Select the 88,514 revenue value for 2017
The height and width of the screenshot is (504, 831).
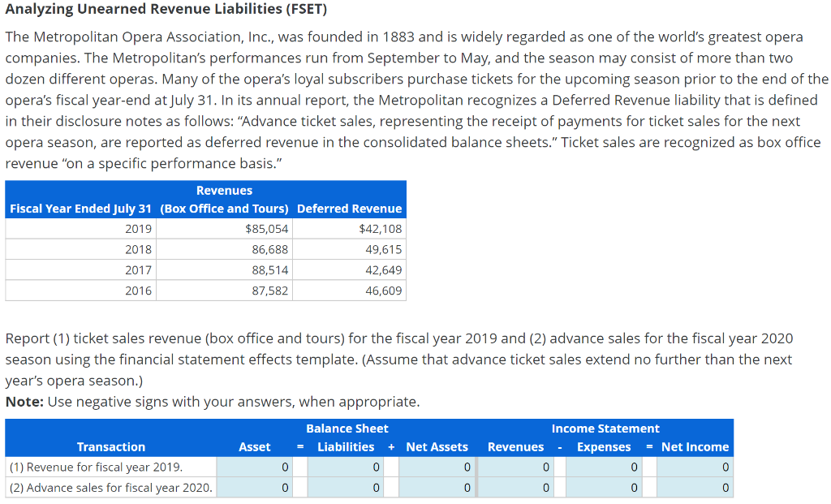[x=269, y=270]
